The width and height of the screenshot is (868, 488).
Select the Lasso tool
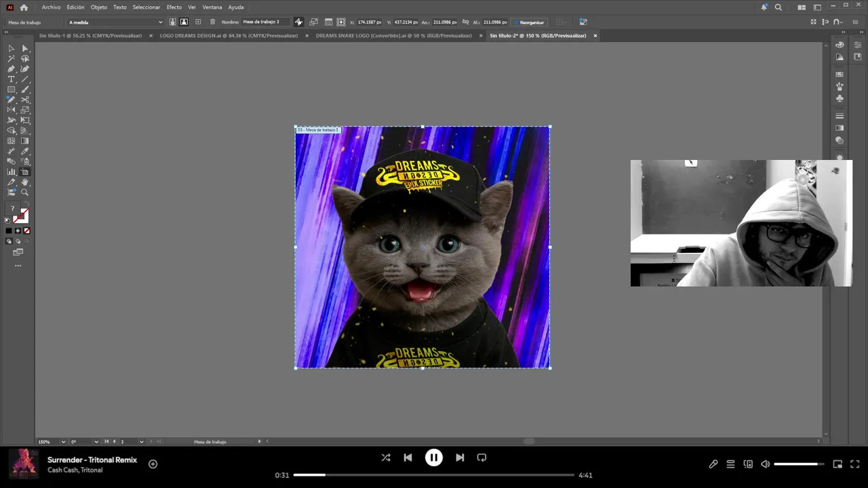(25, 58)
